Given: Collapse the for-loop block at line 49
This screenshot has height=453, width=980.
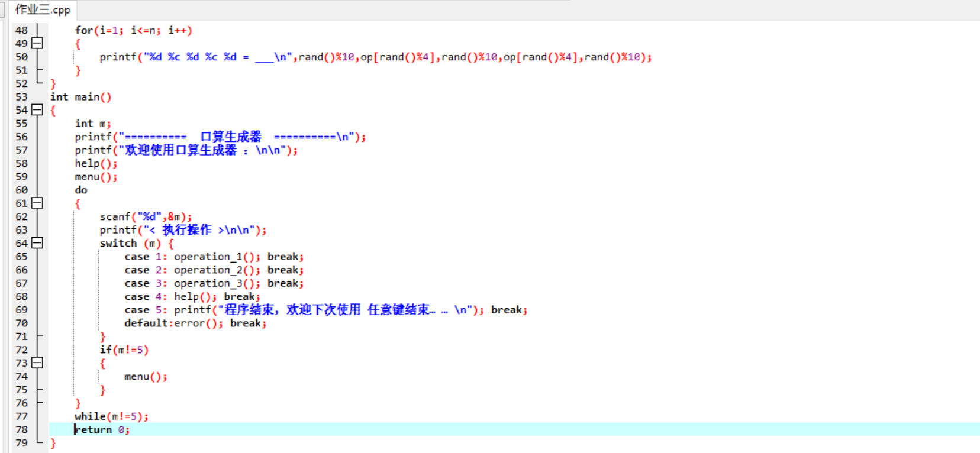Looking at the screenshot, I should pos(37,43).
